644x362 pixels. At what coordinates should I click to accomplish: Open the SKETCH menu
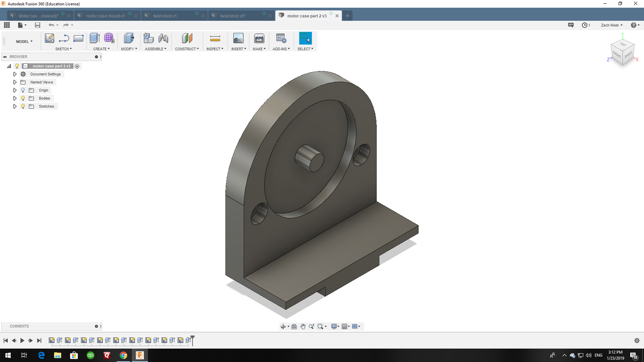[64, 49]
